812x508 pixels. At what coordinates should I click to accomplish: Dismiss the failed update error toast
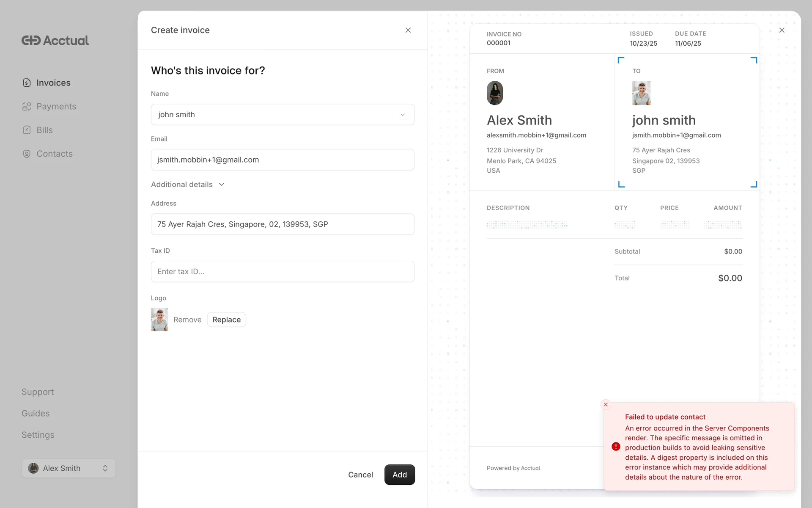(606, 405)
